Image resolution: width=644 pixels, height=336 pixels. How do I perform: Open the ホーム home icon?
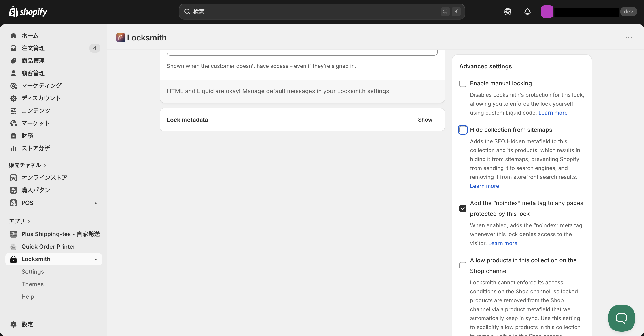pos(13,36)
